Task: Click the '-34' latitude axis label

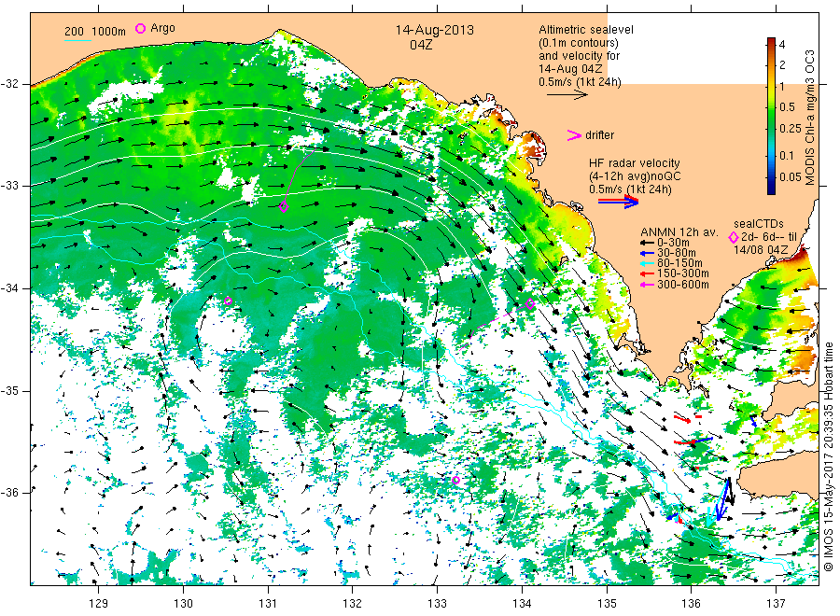Action: point(9,288)
